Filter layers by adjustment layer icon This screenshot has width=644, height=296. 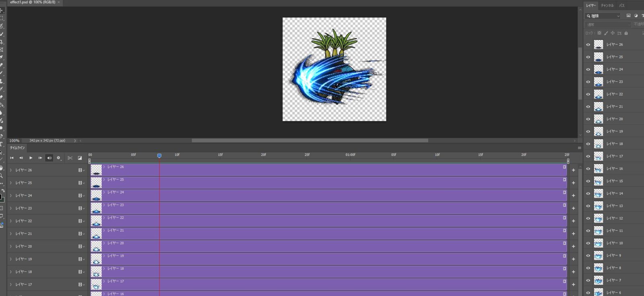pos(636,16)
